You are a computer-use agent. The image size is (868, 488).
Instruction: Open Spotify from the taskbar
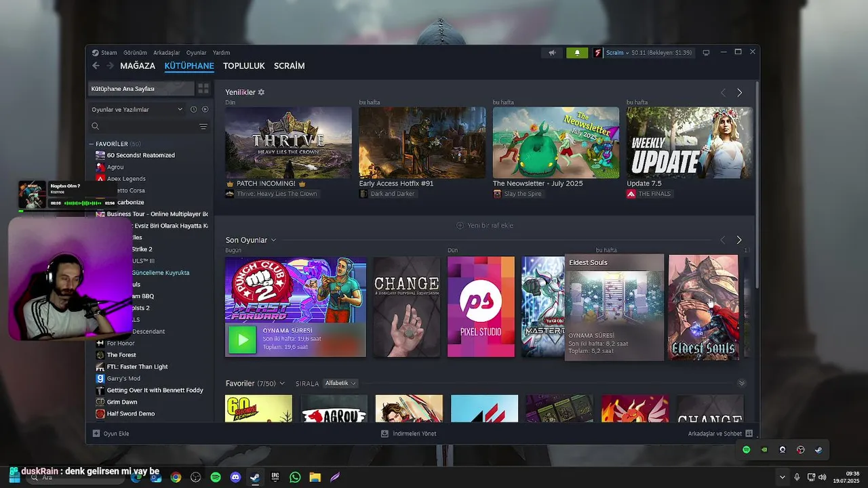(216, 477)
